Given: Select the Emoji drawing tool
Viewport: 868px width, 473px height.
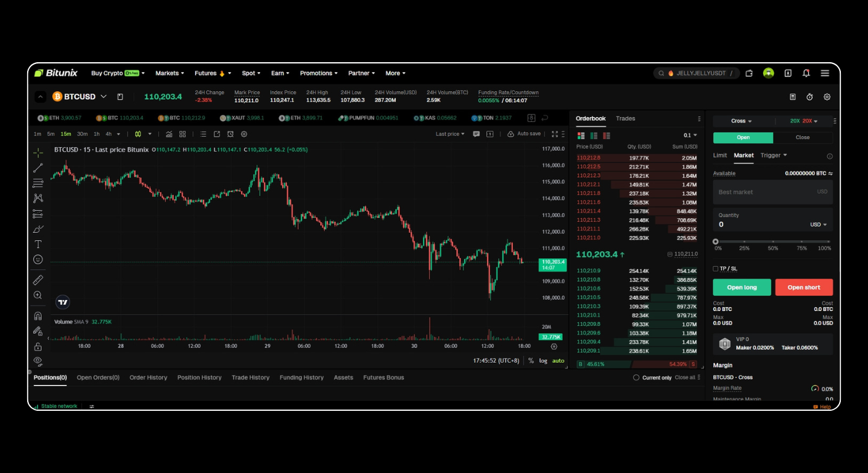Looking at the screenshot, I should (x=38, y=259).
